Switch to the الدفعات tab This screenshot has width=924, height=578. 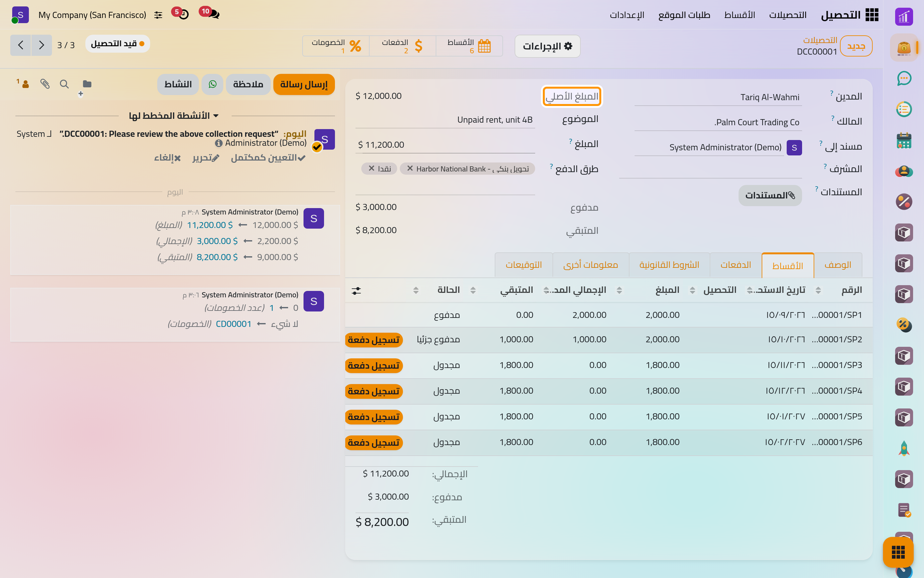pos(735,265)
